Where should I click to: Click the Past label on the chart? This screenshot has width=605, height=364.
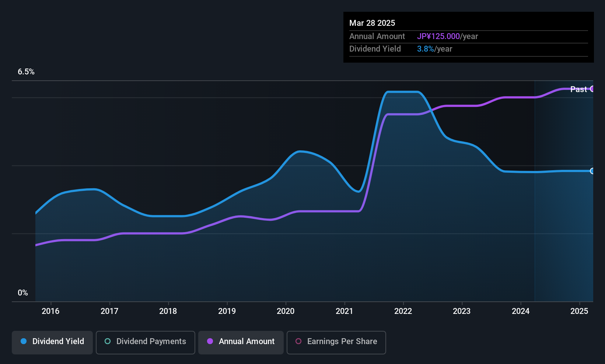tap(578, 89)
